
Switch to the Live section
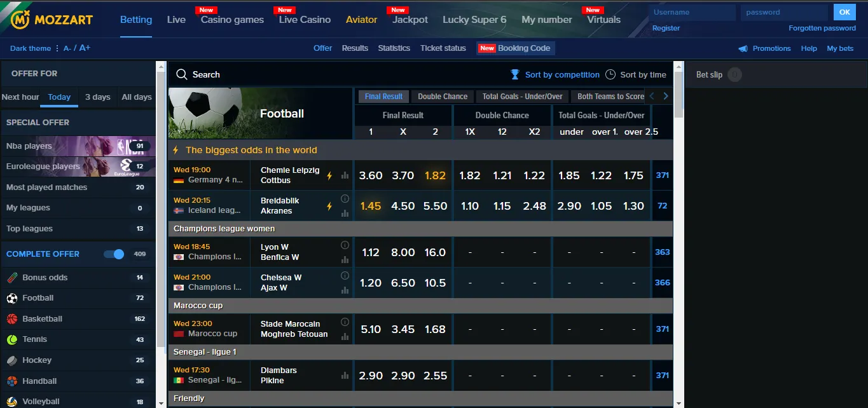[x=176, y=19]
